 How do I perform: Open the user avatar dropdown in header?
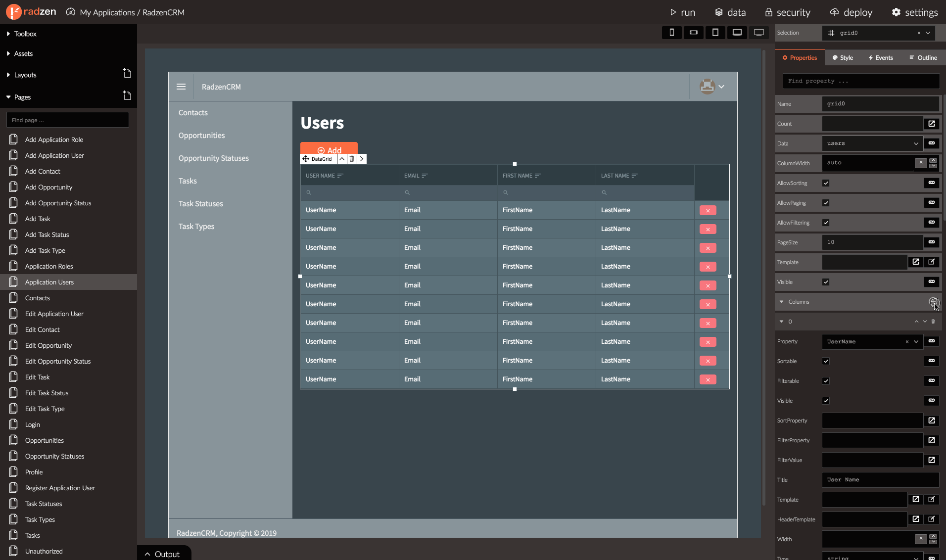click(712, 87)
